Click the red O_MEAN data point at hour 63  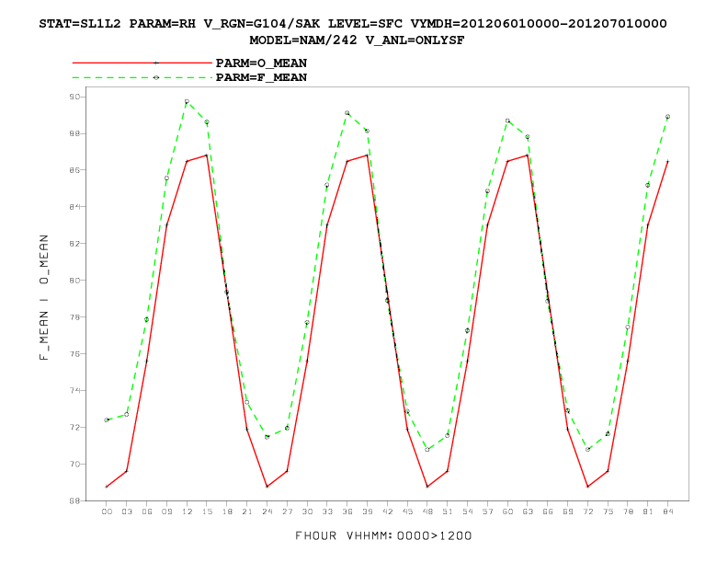pyautogui.click(x=528, y=155)
